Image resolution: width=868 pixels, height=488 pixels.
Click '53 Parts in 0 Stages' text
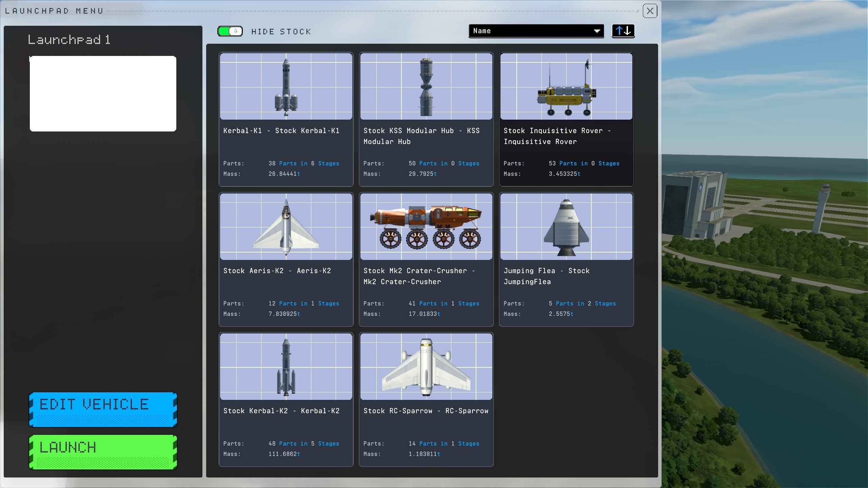584,163
